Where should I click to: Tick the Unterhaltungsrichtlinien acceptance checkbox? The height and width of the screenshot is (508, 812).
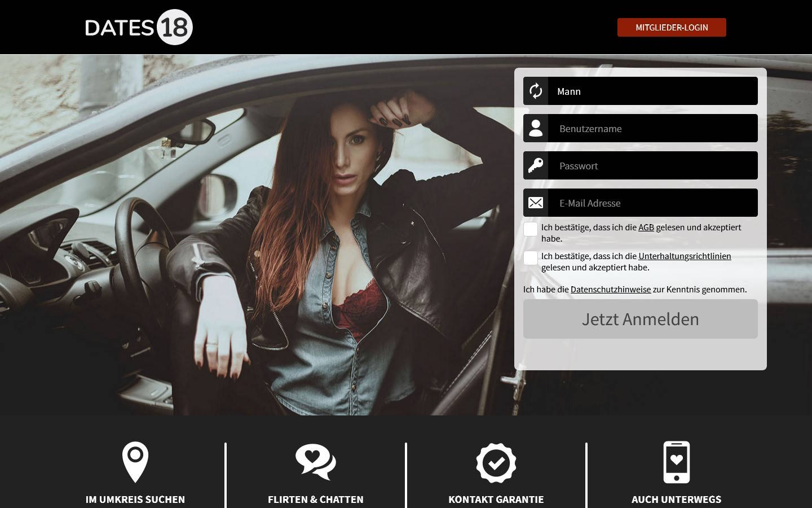point(531,258)
